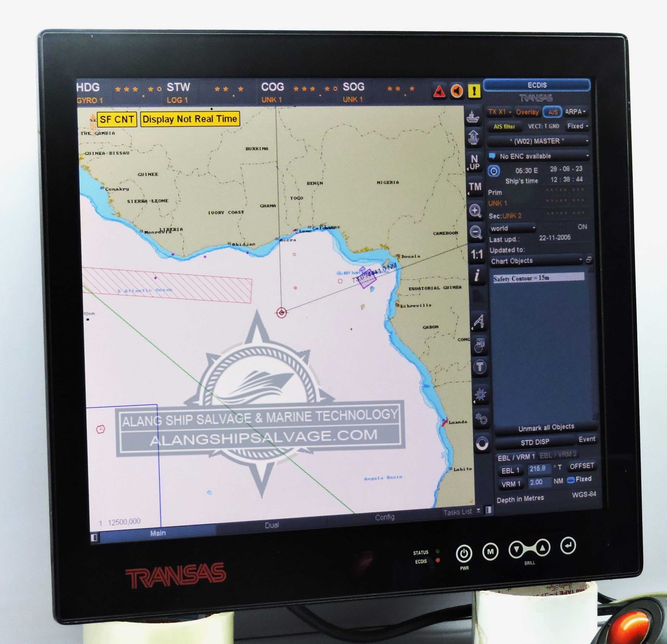This screenshot has height=644, width=667.
Task: Toggle the AIS targets button
Action: (x=553, y=112)
